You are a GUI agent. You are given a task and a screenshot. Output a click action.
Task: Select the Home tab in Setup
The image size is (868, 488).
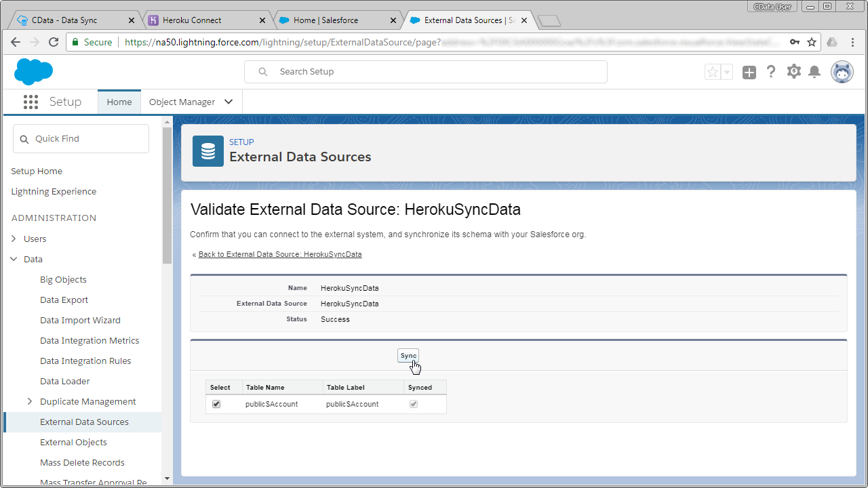(119, 102)
